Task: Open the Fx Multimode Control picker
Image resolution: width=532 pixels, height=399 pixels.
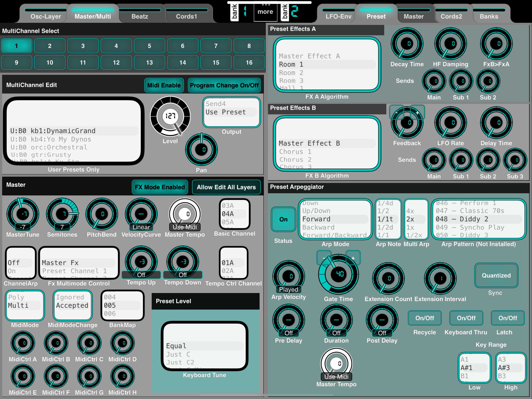Action: click(79, 263)
